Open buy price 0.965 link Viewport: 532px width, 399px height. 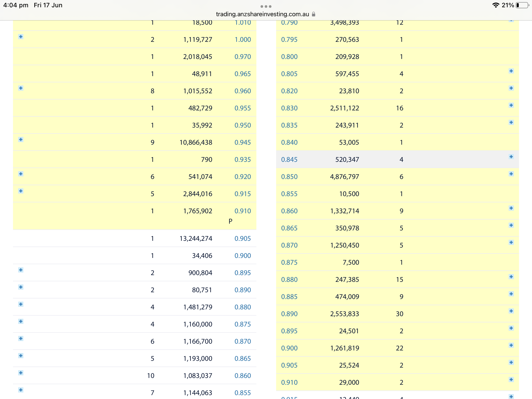(243, 74)
